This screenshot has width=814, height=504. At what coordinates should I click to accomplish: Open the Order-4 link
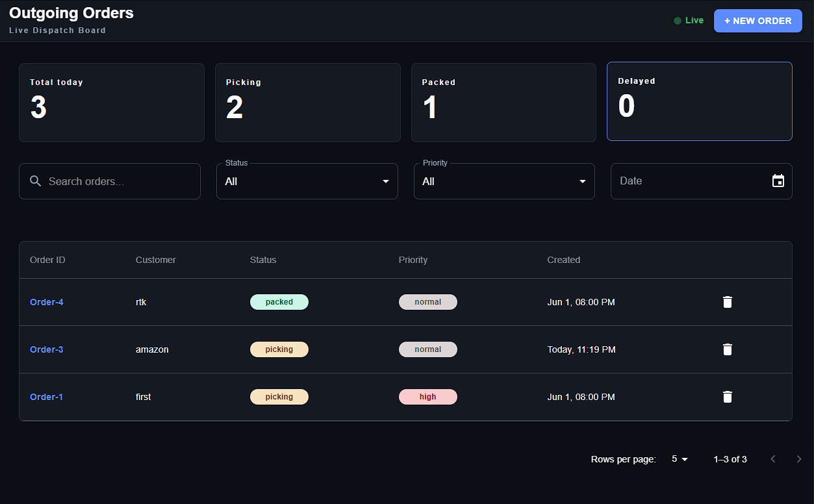[x=47, y=302]
